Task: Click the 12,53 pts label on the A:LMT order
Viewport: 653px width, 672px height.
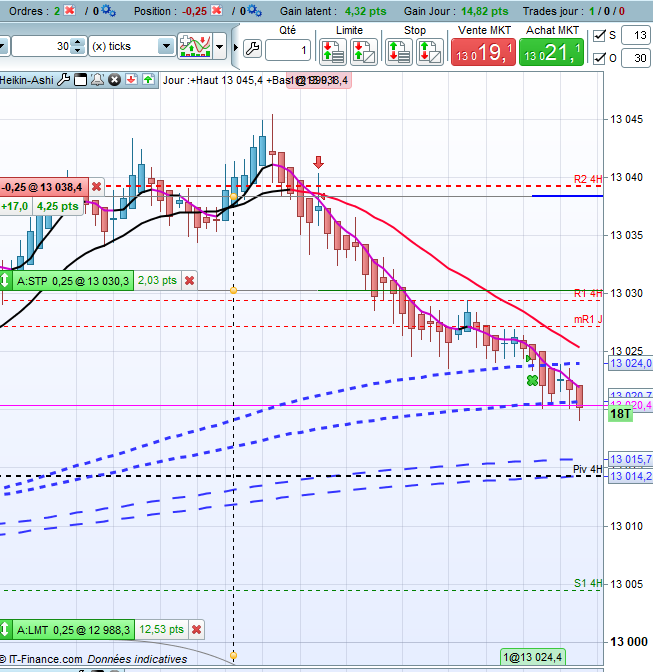Action: (x=161, y=630)
